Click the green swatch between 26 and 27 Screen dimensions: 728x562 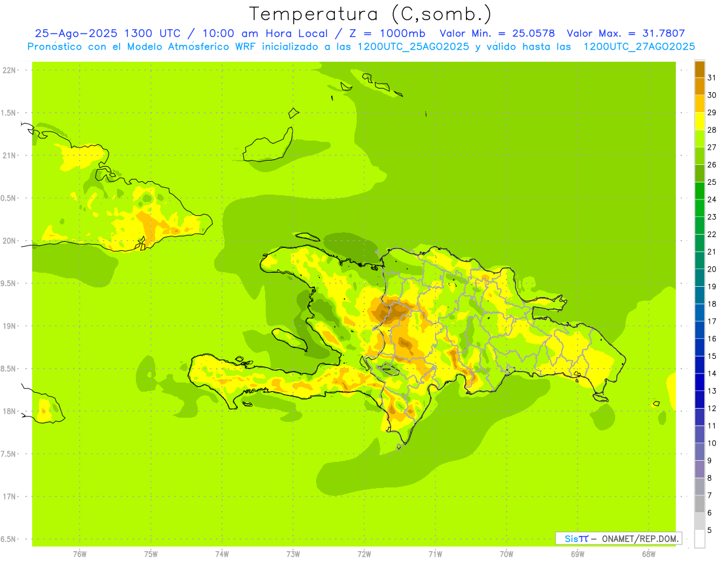pyautogui.click(x=699, y=156)
